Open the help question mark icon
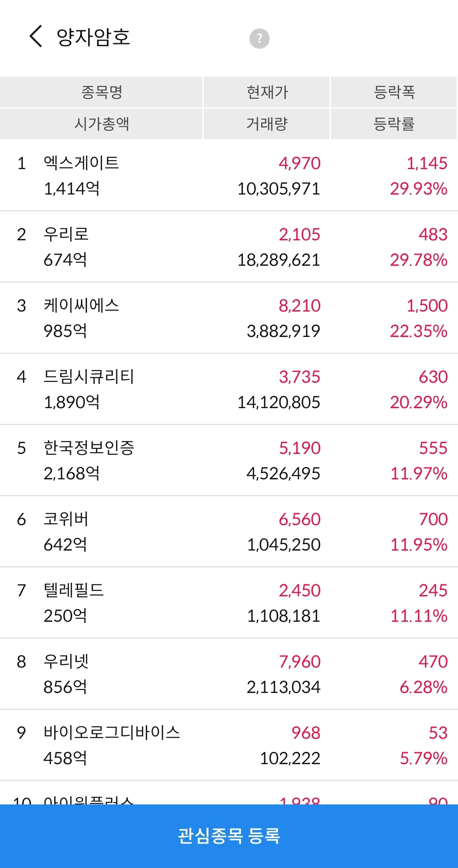This screenshot has width=458, height=868. coord(259,39)
